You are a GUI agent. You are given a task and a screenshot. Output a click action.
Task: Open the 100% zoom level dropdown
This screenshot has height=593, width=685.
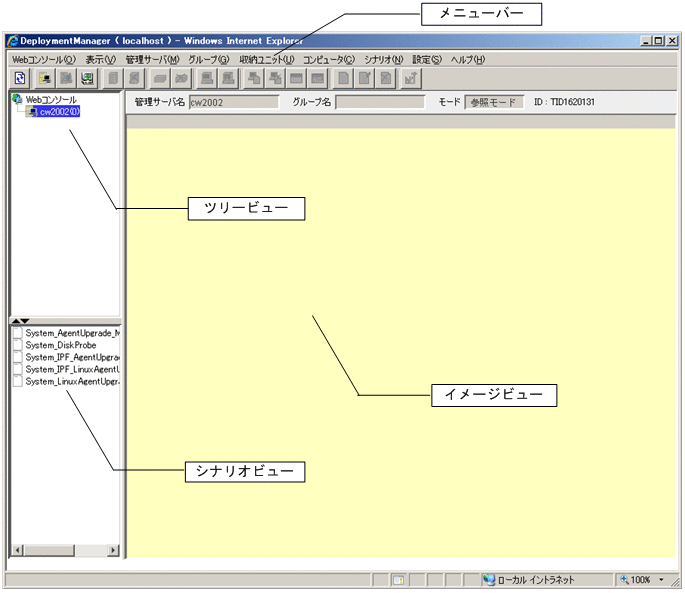[661, 579]
